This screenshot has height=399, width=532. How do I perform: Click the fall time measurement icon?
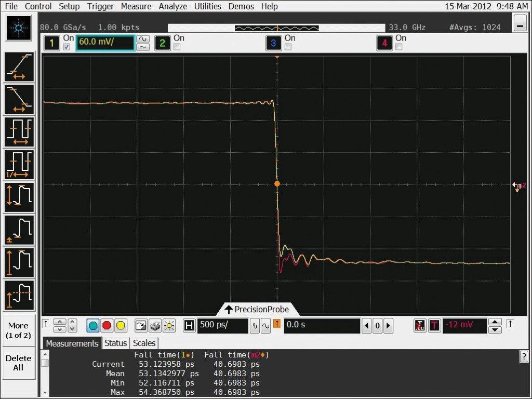coord(19,99)
